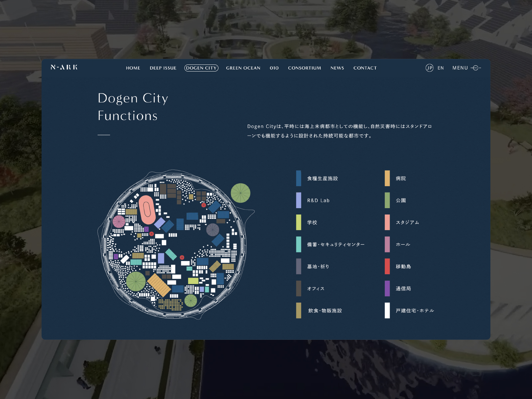Go to DEEP ISSUE page
532x399 pixels.
click(163, 68)
